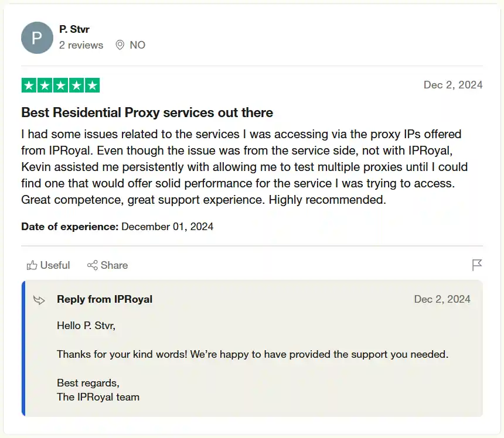Click the reviewer avatar circle with letter P
This screenshot has height=438, width=504.
point(37,37)
